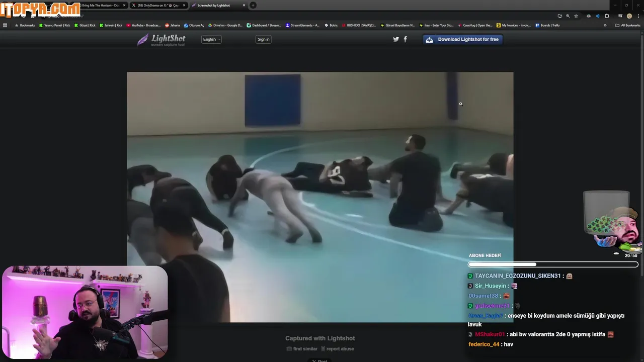Click the report abuse link
644x362 pixels.
(337, 349)
